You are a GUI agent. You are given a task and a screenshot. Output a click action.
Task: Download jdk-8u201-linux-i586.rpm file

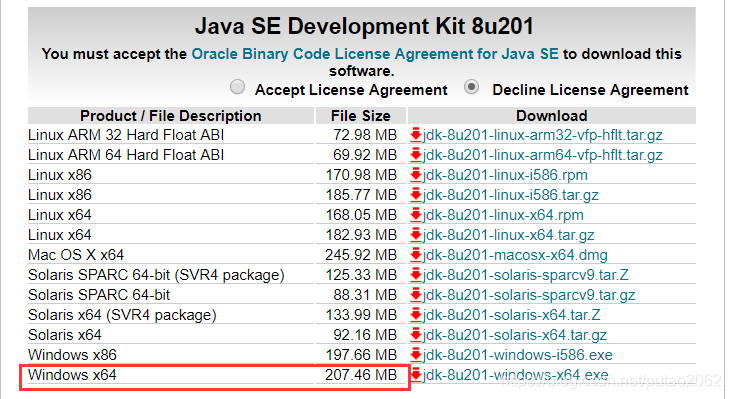click(x=505, y=175)
